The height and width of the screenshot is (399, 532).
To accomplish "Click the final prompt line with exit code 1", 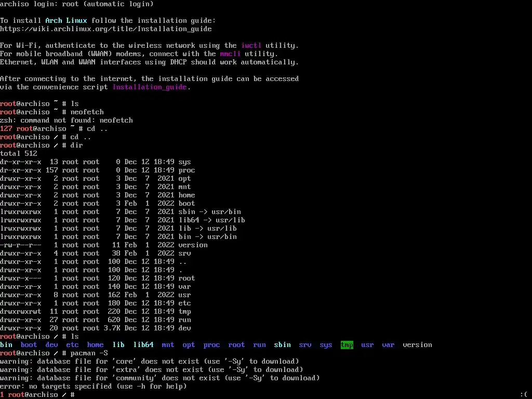I will click(37, 395).
